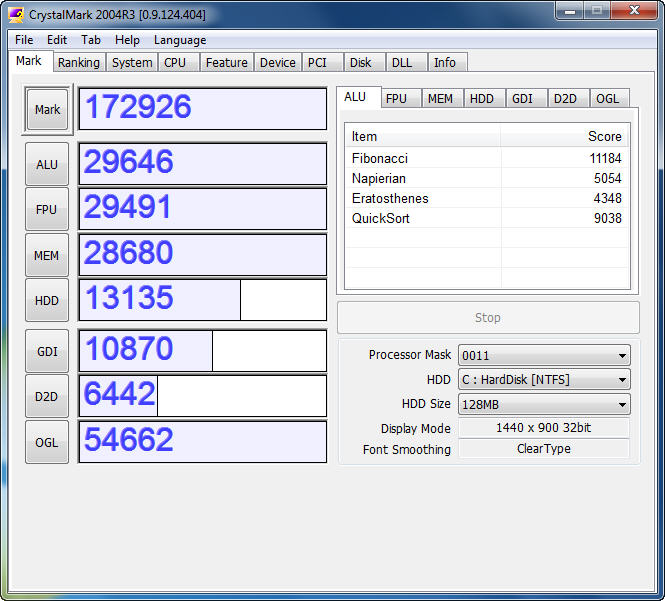Click the MEM score 28680 field
Image resolution: width=665 pixels, height=601 pixels.
(203, 255)
